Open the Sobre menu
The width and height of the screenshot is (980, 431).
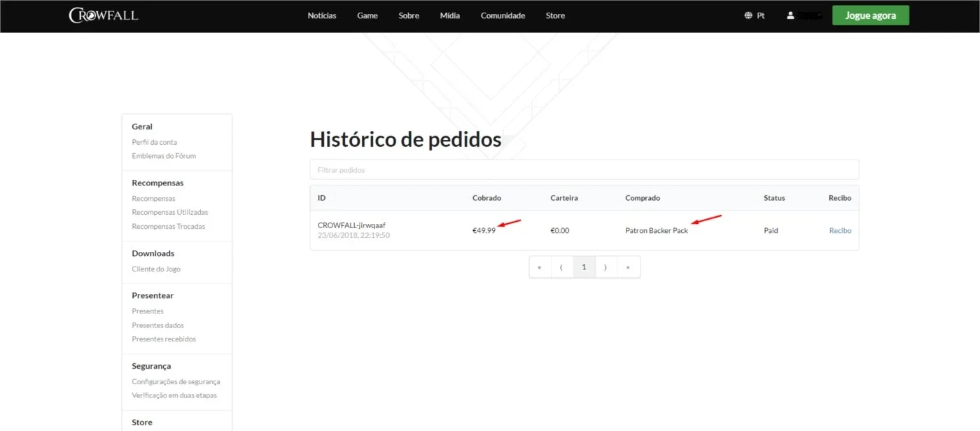[x=409, y=15]
